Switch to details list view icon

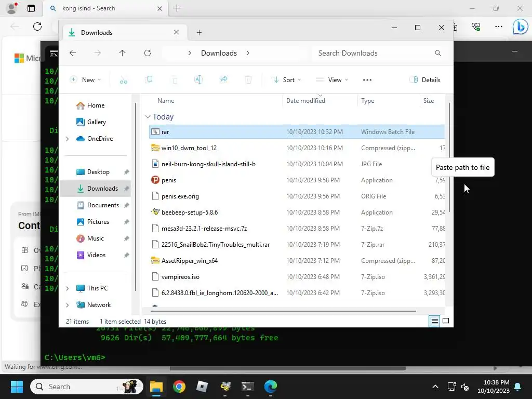pos(434,321)
